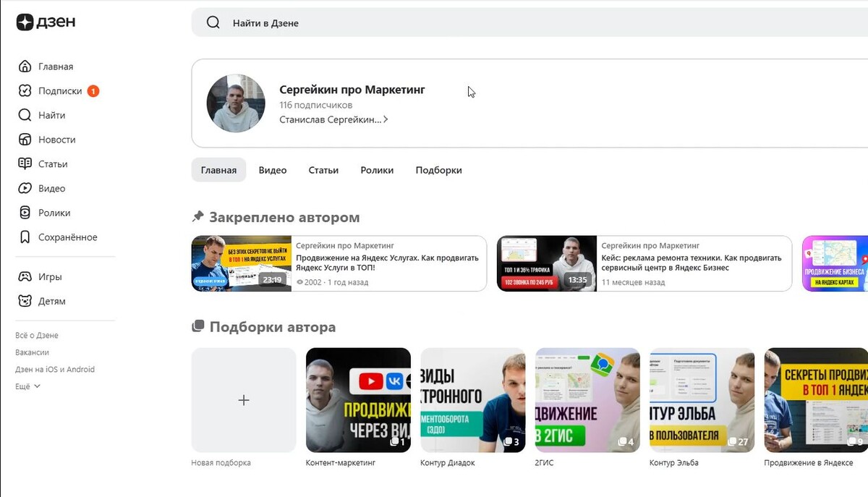Click the channel name Сергейкин про Маркетинг heading

[x=352, y=90]
